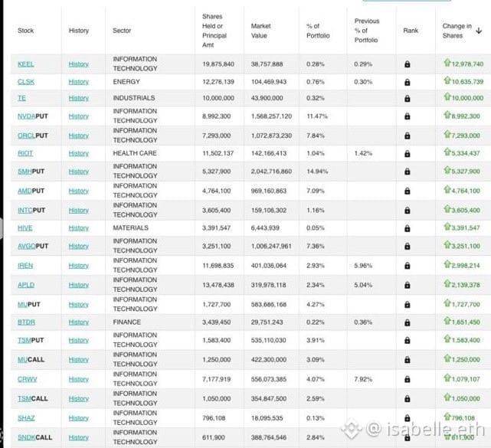Viewport: 491px width, 448px height.
Task: Open the AVGO stock link
Action: tap(27, 246)
